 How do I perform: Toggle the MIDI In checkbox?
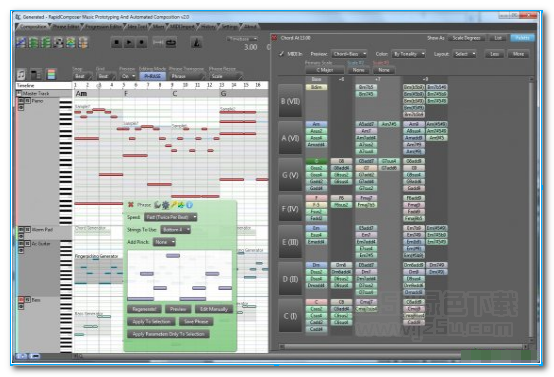282,54
